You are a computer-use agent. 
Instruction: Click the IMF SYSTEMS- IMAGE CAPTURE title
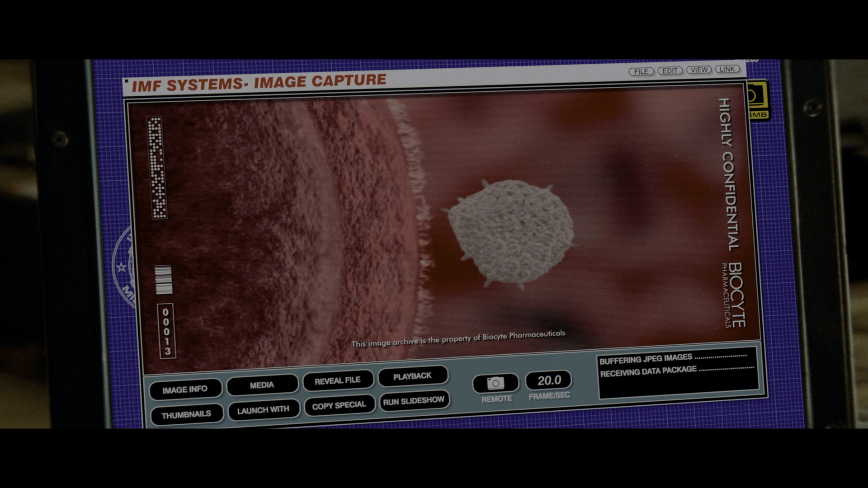(259, 83)
